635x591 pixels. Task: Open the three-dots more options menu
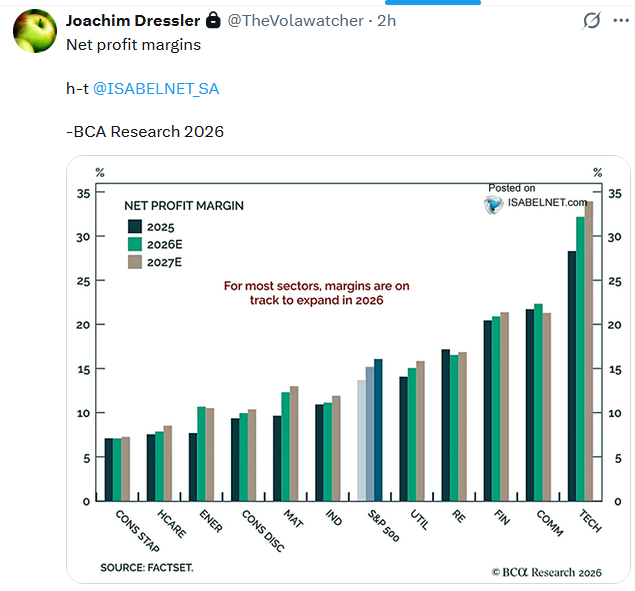pyautogui.click(x=621, y=21)
